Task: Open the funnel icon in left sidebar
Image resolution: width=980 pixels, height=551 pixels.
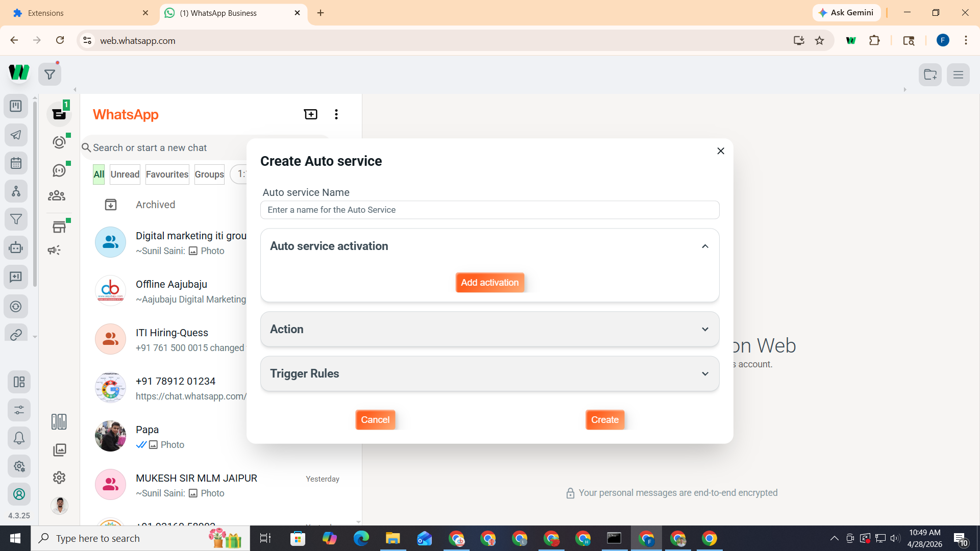Action: pos(16,219)
